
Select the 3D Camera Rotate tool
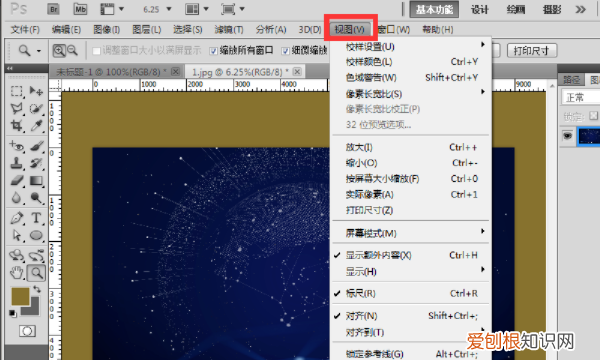pyautogui.click(x=36, y=256)
